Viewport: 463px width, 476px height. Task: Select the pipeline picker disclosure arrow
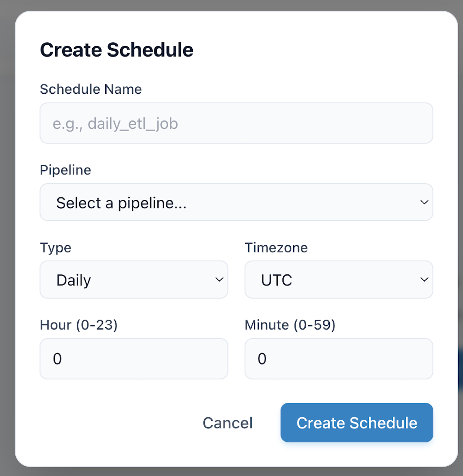point(424,202)
